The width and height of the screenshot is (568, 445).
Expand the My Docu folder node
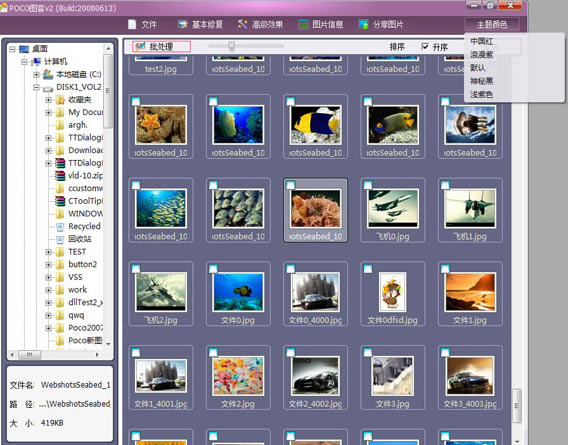48,113
